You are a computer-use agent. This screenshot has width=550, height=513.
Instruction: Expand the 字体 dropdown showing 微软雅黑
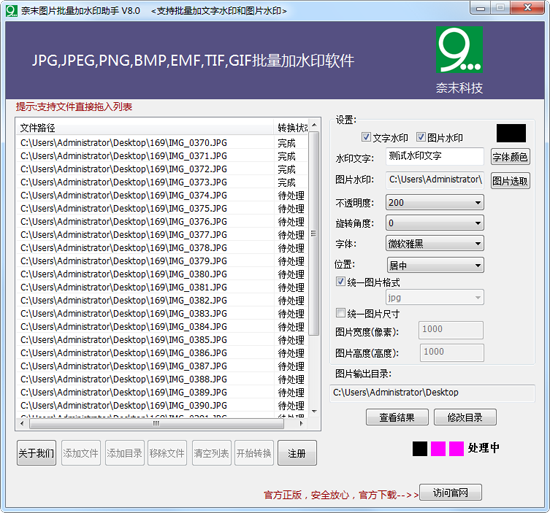coord(435,243)
